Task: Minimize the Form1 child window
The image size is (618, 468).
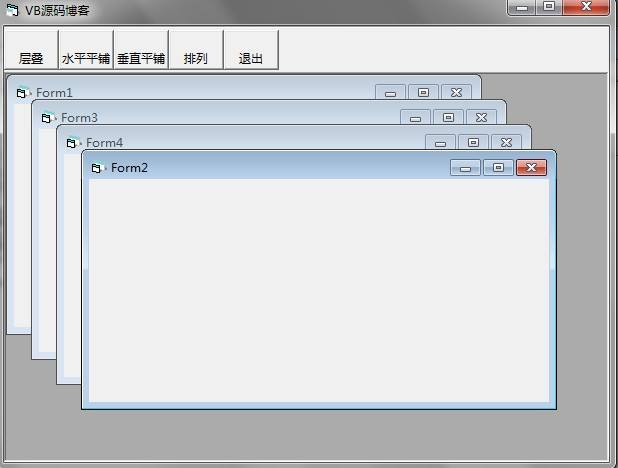Action: pos(390,93)
